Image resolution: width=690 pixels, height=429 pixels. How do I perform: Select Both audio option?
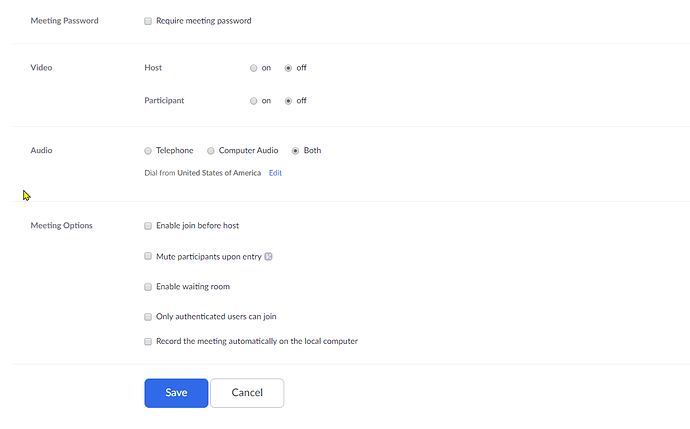coord(295,151)
